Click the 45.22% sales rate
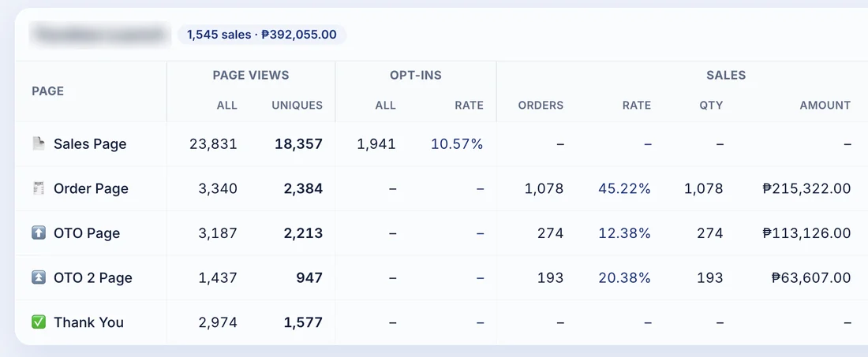The height and width of the screenshot is (357, 868). pos(624,189)
